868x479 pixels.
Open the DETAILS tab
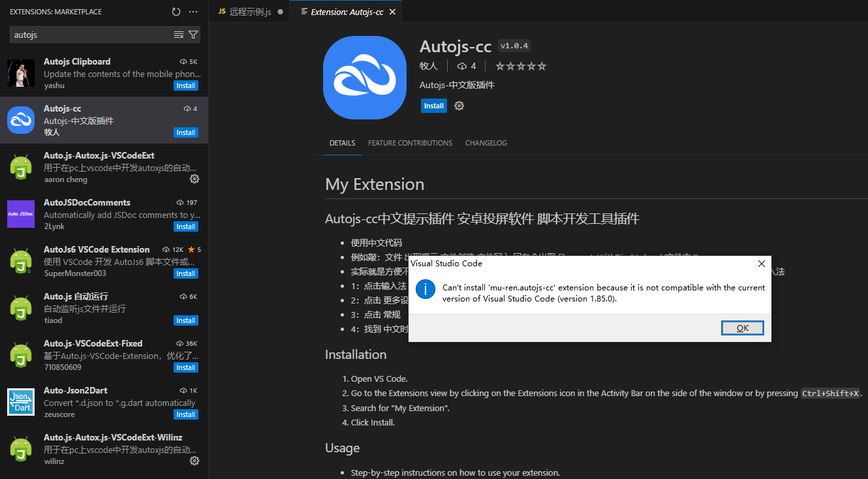pos(342,143)
